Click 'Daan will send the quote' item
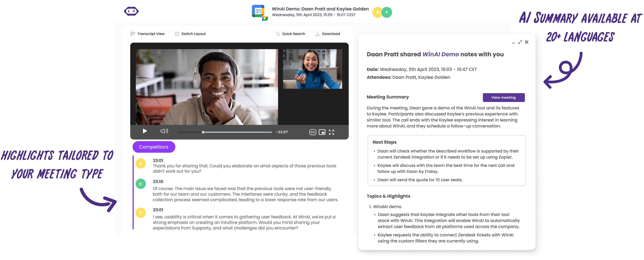 coord(420,180)
